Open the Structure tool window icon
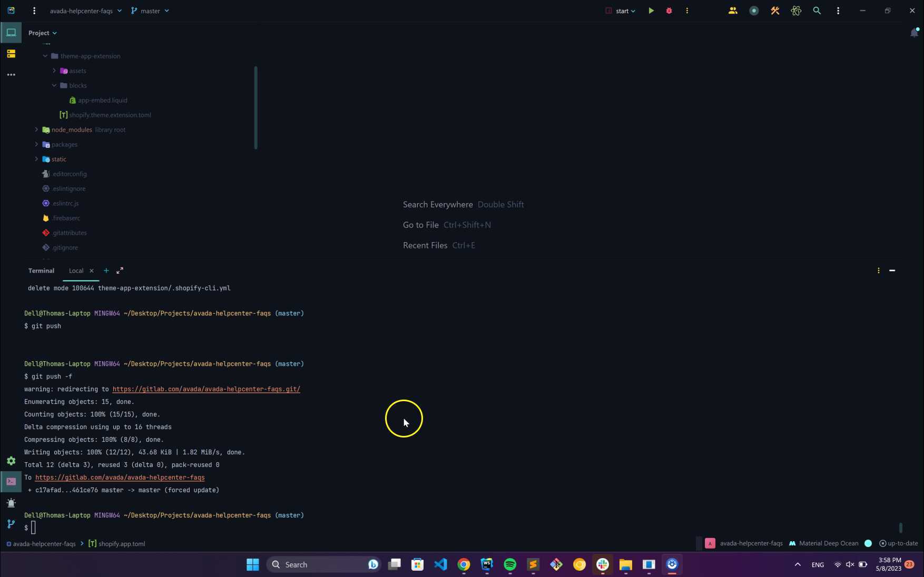Image resolution: width=924 pixels, height=577 pixels. [11, 53]
